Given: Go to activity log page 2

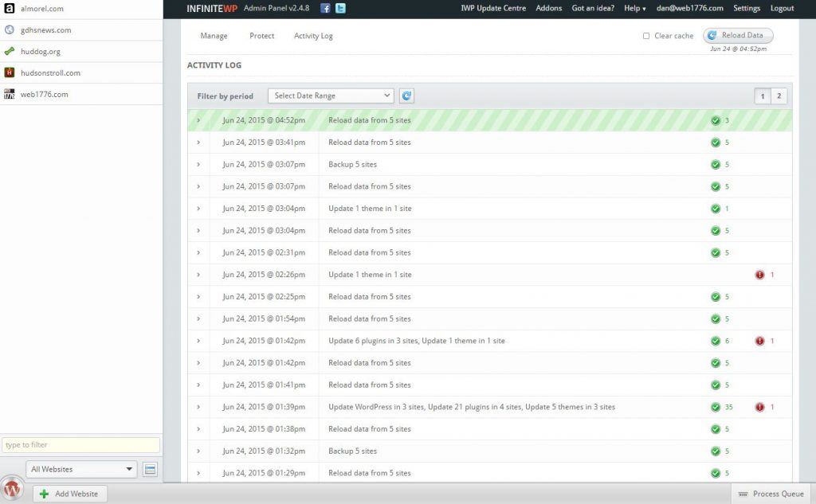Looking at the screenshot, I should click(x=779, y=96).
